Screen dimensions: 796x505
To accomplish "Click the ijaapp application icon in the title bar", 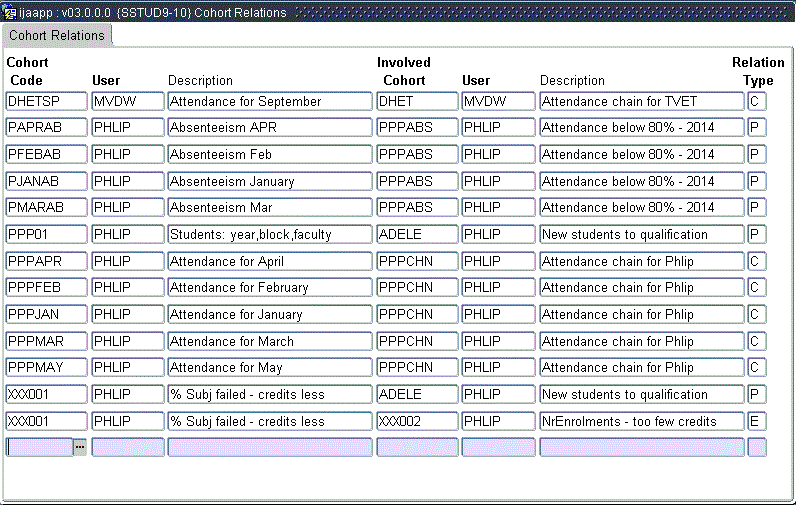I will pyautogui.click(x=9, y=12).
